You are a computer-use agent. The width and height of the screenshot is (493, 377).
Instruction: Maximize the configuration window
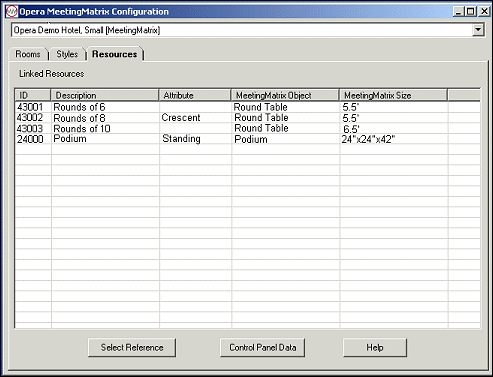(x=471, y=12)
